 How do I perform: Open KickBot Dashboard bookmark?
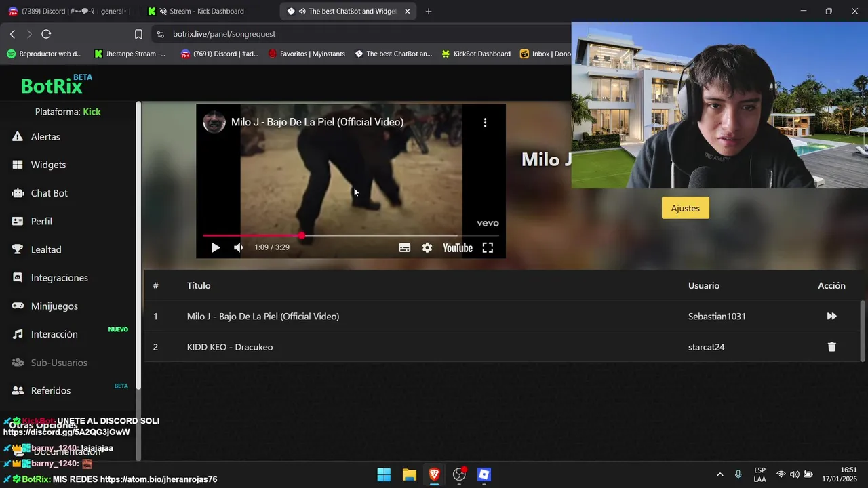[x=476, y=54]
